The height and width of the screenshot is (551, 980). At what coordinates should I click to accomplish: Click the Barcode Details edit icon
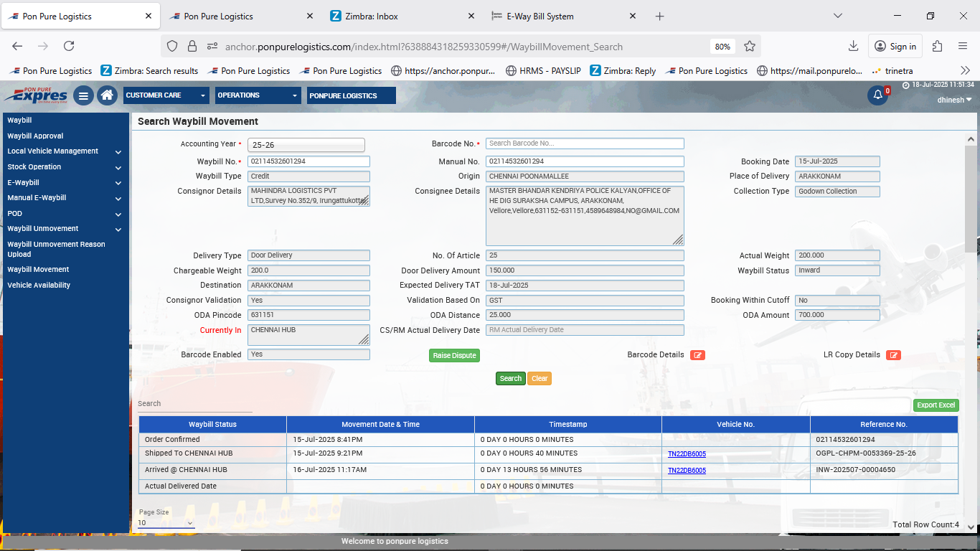click(697, 355)
